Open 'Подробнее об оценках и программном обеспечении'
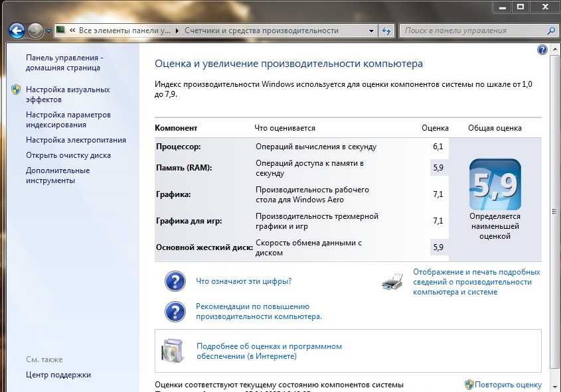The image size is (561, 392). click(x=269, y=352)
